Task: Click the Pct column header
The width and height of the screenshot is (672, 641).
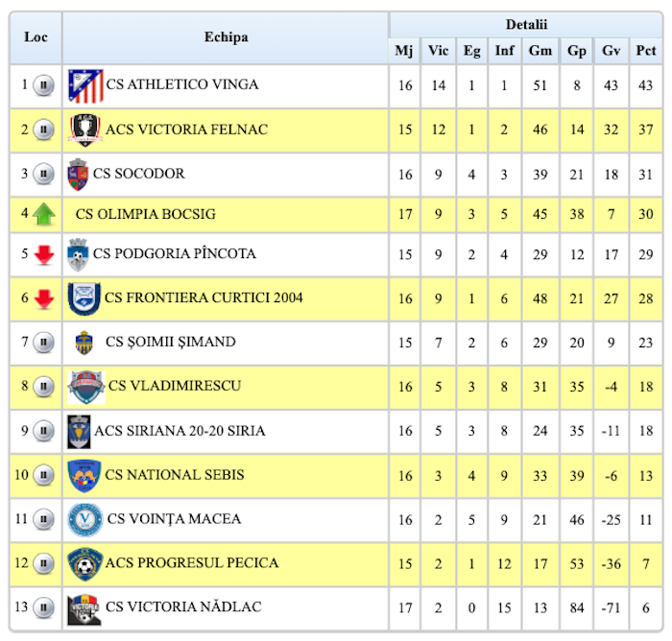Action: (645, 51)
